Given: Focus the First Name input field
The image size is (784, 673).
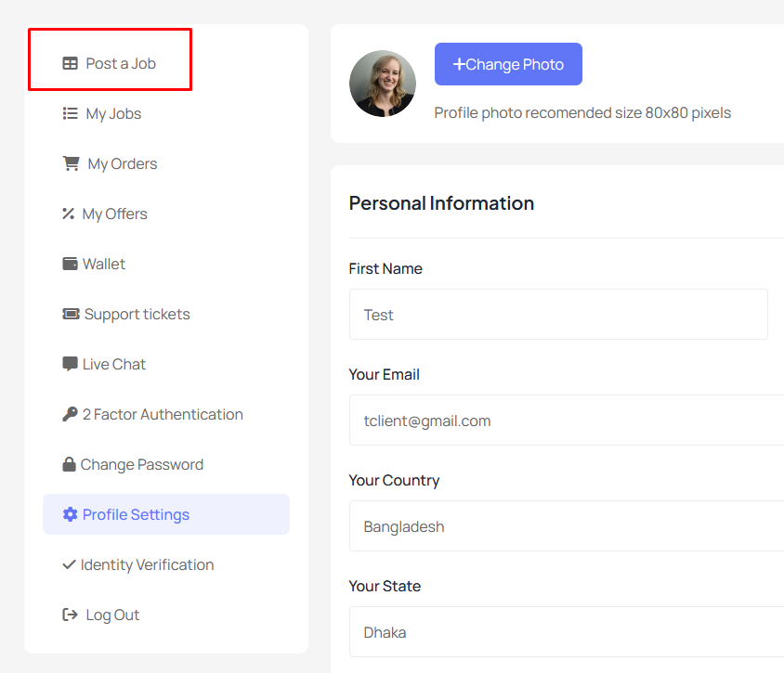Looking at the screenshot, I should [558, 315].
